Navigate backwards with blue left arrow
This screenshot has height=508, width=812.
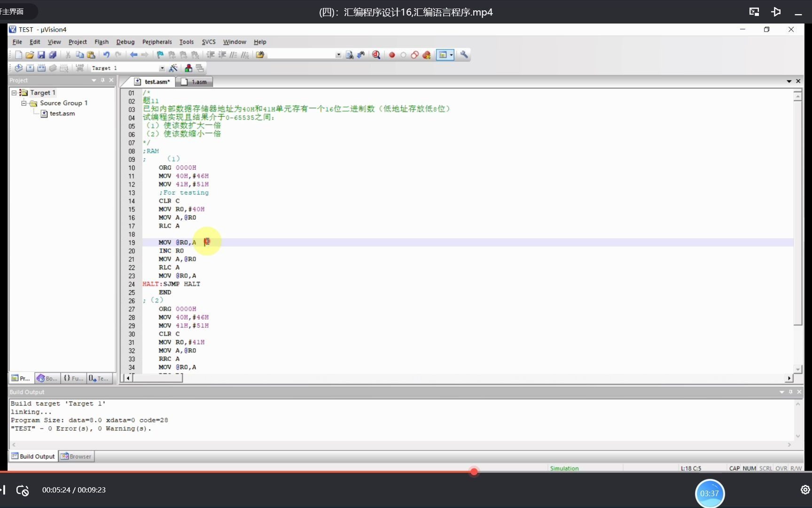(133, 55)
